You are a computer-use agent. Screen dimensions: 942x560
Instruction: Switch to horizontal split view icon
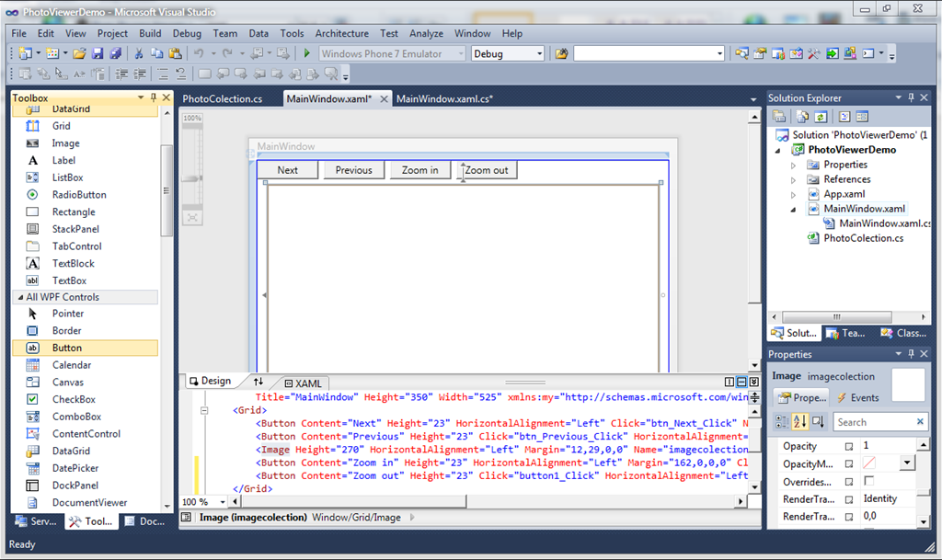click(741, 382)
